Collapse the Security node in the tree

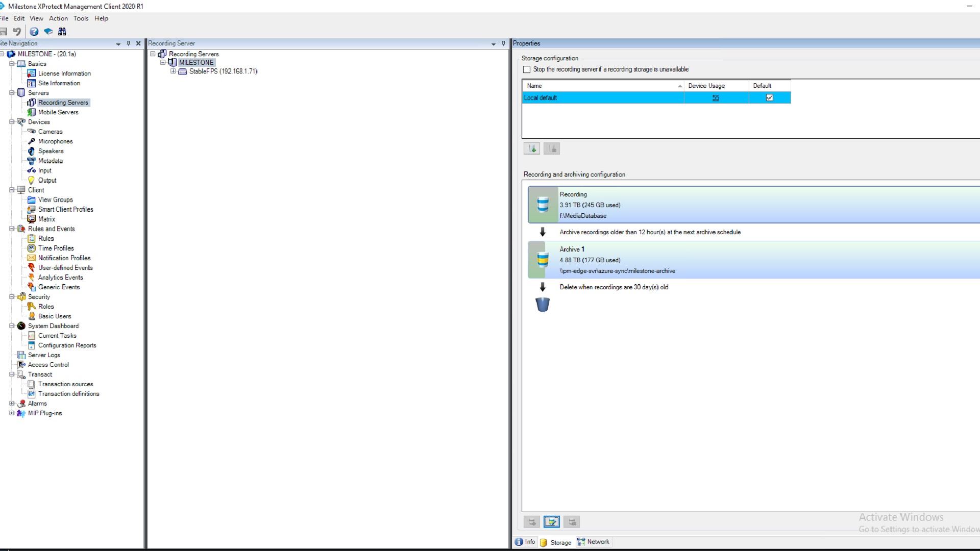point(12,296)
